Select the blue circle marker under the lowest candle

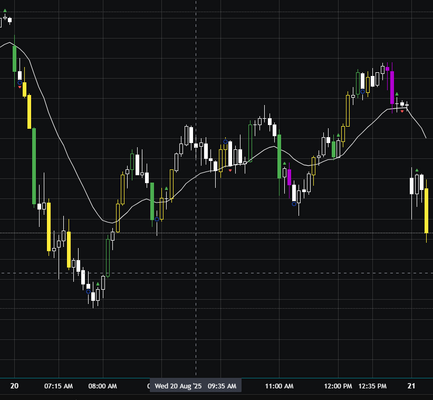tap(88, 292)
